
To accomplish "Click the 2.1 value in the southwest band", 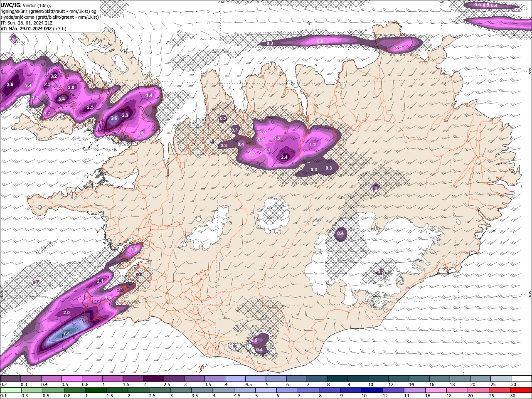I will [100, 281].
